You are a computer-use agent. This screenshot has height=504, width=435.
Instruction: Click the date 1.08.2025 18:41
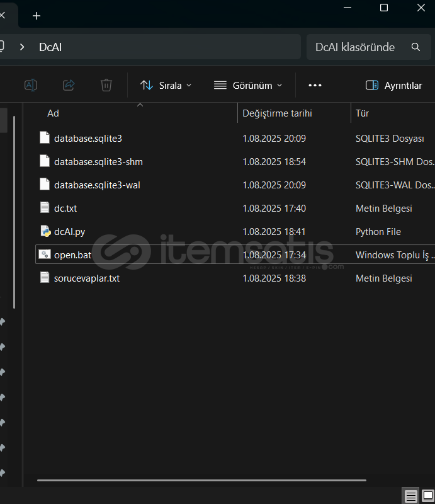(x=274, y=232)
